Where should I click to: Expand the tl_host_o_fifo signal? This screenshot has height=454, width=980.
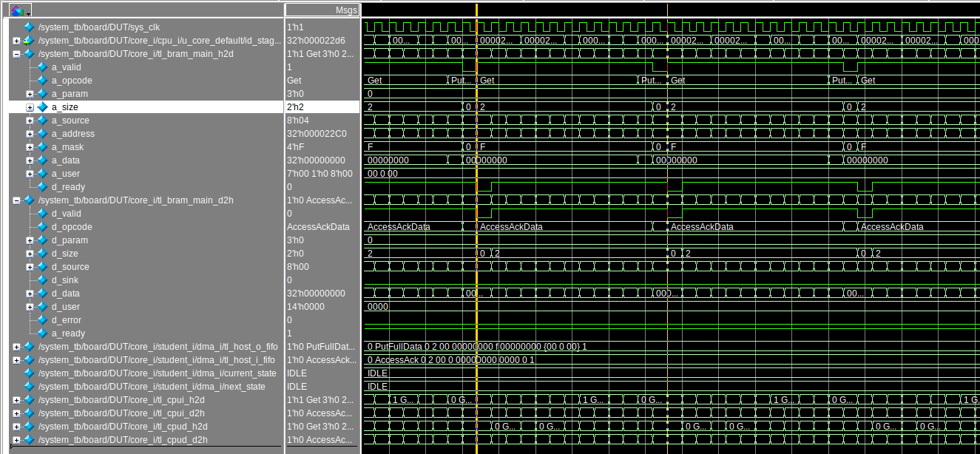point(16,347)
